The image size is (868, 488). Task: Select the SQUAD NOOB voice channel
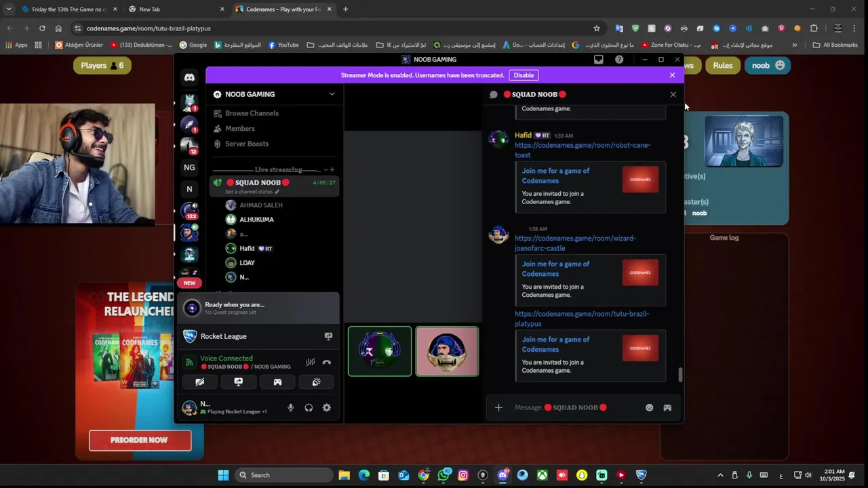[x=274, y=186]
